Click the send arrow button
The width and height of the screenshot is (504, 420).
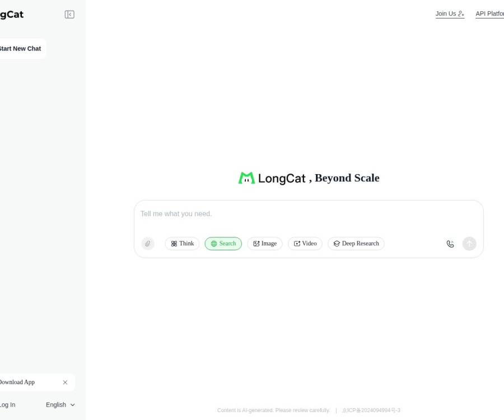(469, 244)
